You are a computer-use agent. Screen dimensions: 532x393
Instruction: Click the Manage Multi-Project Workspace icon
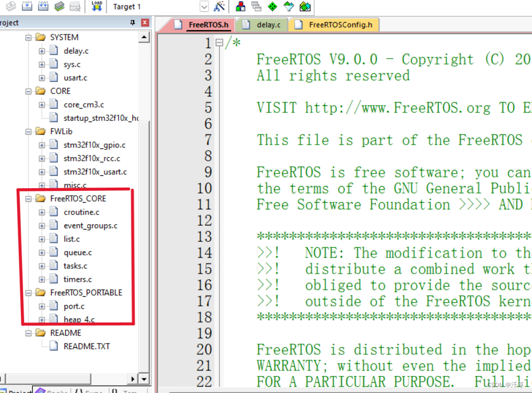coord(257,6)
